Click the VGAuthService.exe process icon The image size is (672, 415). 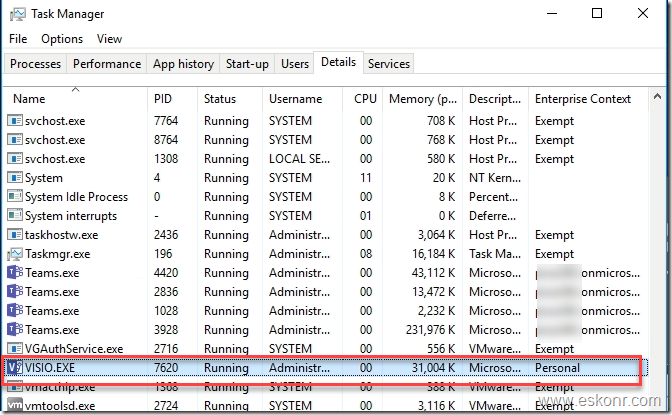point(14,349)
